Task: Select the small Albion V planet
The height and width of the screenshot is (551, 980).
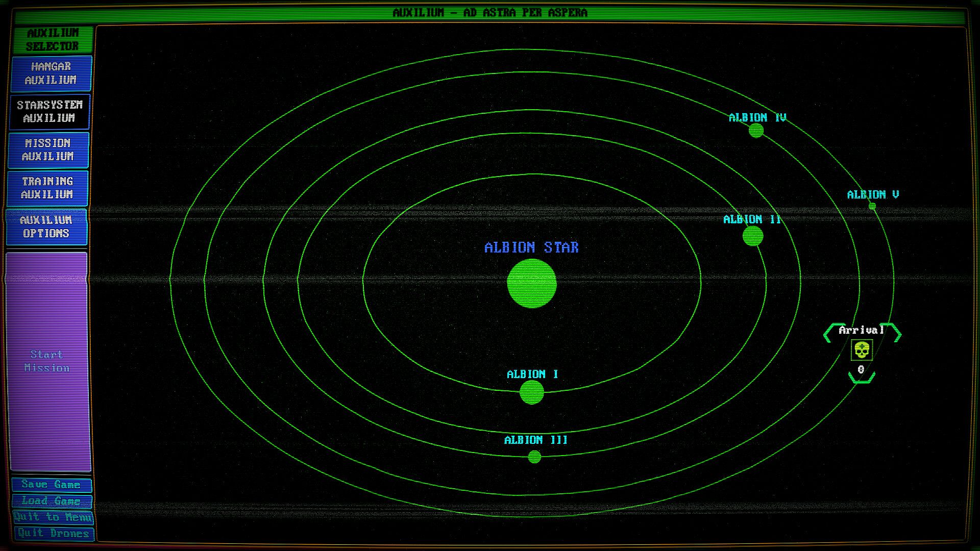Action: click(x=872, y=206)
